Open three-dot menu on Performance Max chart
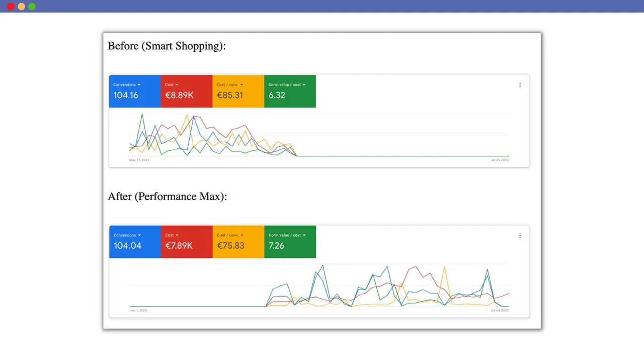 520,236
